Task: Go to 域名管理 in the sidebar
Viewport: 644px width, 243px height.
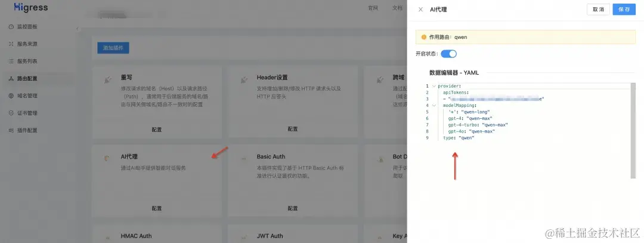Action: coord(27,96)
